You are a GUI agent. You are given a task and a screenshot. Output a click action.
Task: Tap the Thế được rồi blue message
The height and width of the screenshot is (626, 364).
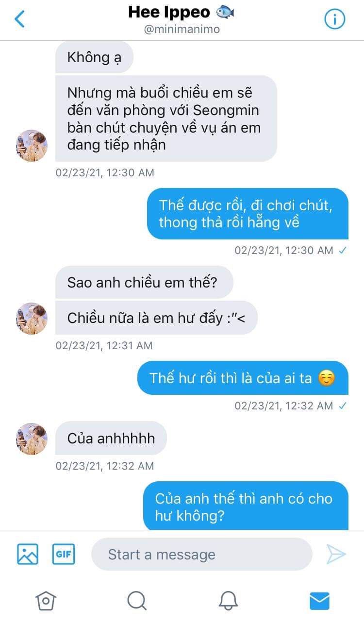coord(248,214)
